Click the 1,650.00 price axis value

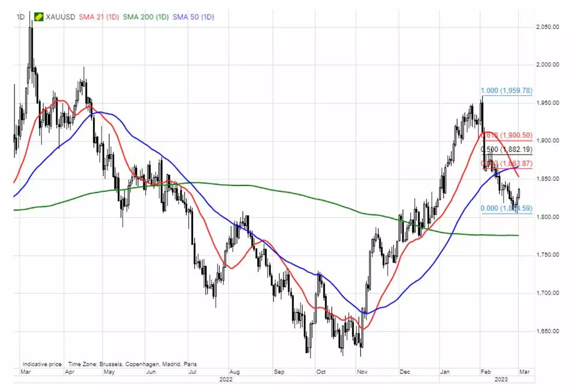547,331
